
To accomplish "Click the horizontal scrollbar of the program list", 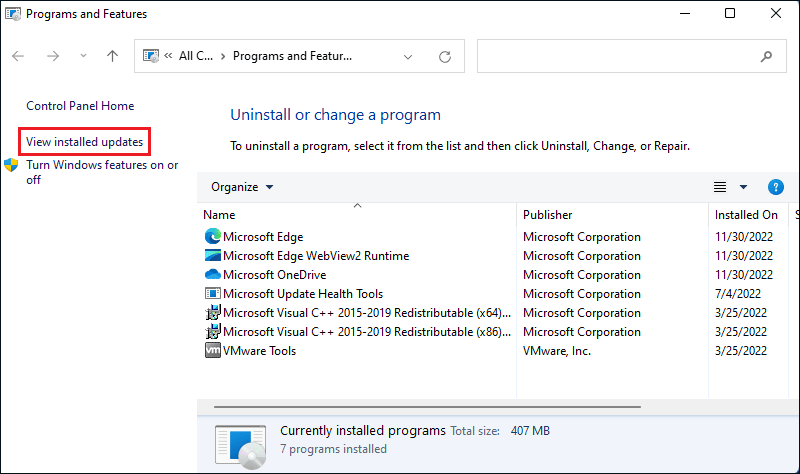I will click(x=428, y=407).
